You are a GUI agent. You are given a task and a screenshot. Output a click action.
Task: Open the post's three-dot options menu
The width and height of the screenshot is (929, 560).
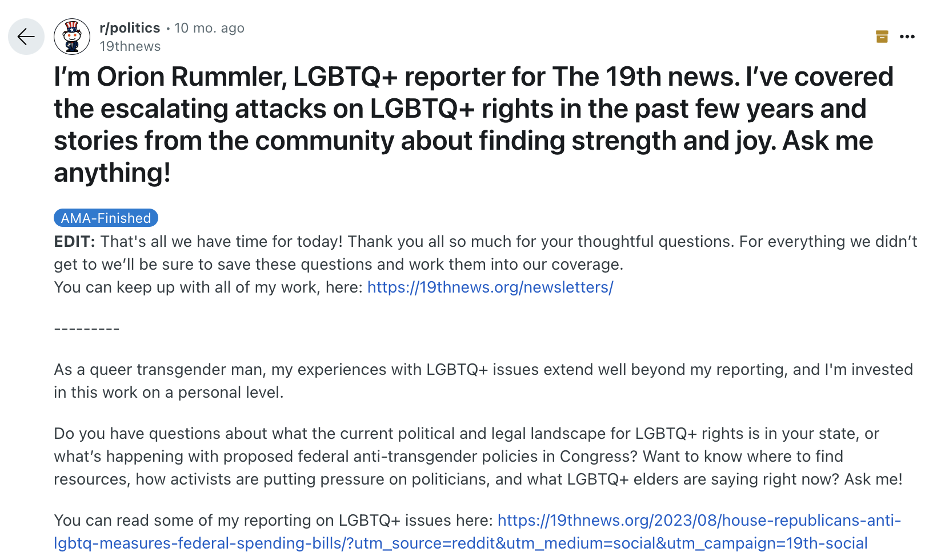pyautogui.click(x=907, y=37)
